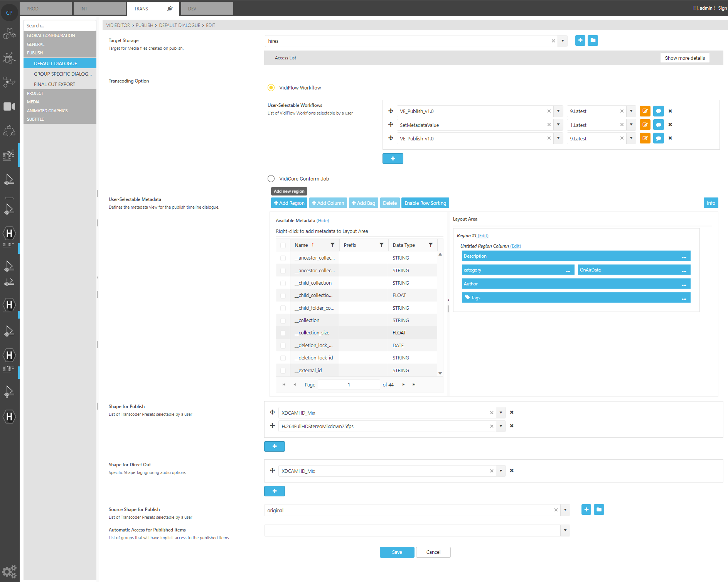This screenshot has width=728, height=582.
Task: Open the video camera panel in sidebar
Action: click(x=9, y=106)
